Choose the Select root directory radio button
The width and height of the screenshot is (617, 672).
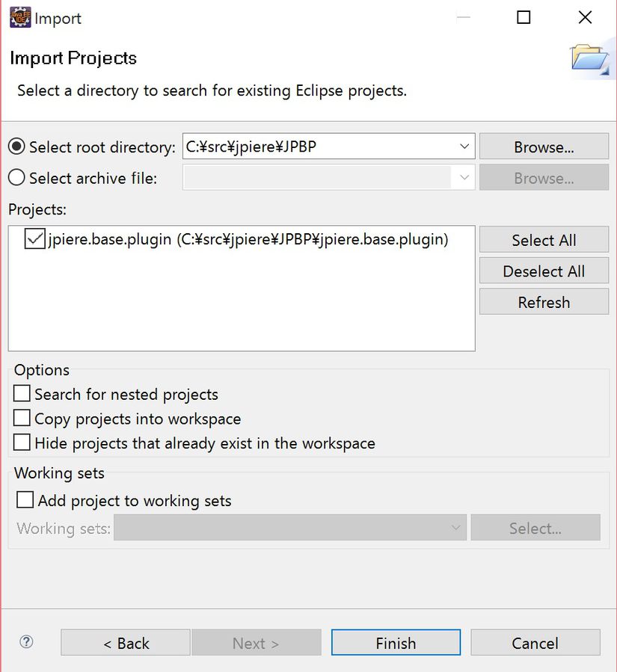tap(16, 147)
